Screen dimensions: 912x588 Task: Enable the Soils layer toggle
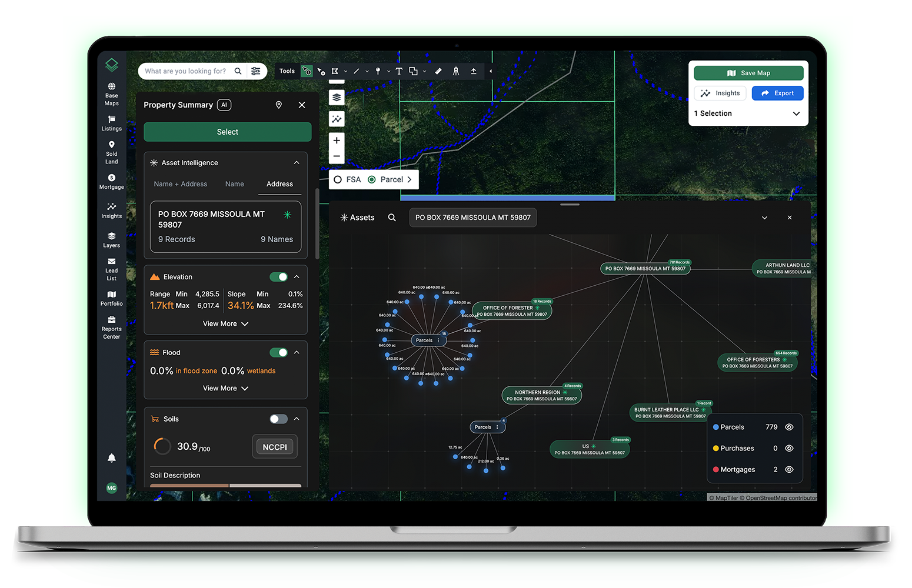click(x=278, y=419)
